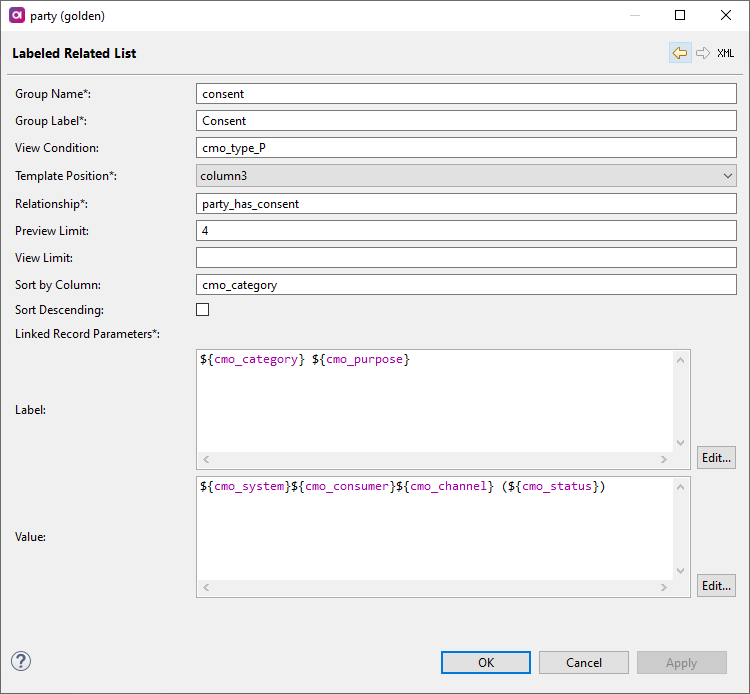Viewport: 750px width, 694px height.
Task: Click the empty View Limit field
Action: [x=466, y=258]
